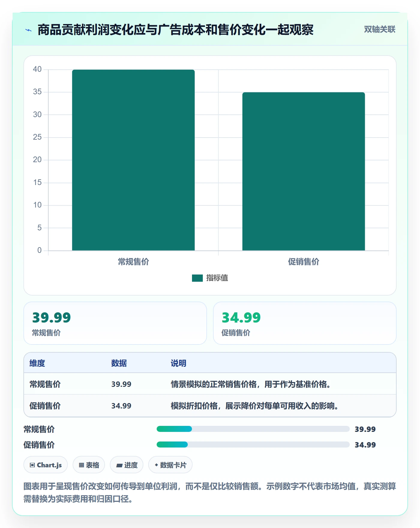The image size is (420, 528).
Task: Click the 维度 table column header
Action: [37, 363]
